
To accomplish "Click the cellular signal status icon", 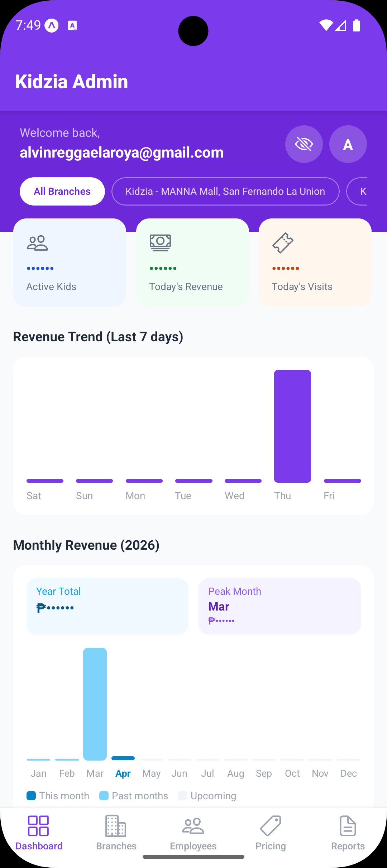I will [x=340, y=25].
